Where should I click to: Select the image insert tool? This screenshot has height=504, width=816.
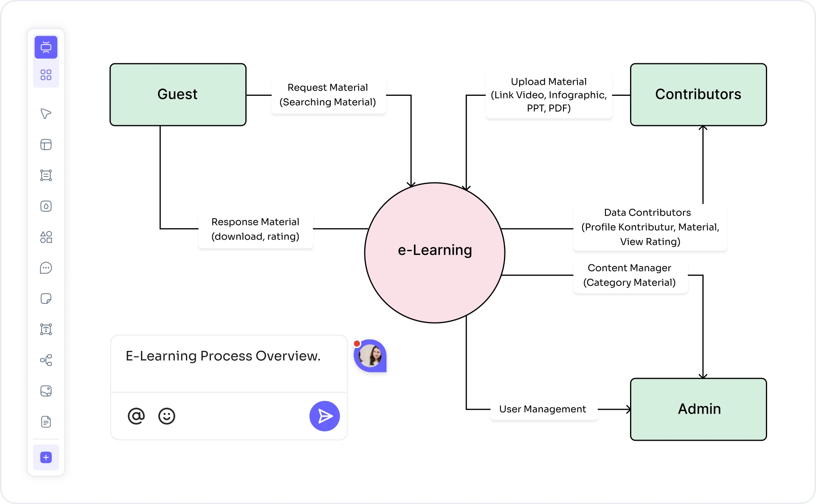point(46,391)
